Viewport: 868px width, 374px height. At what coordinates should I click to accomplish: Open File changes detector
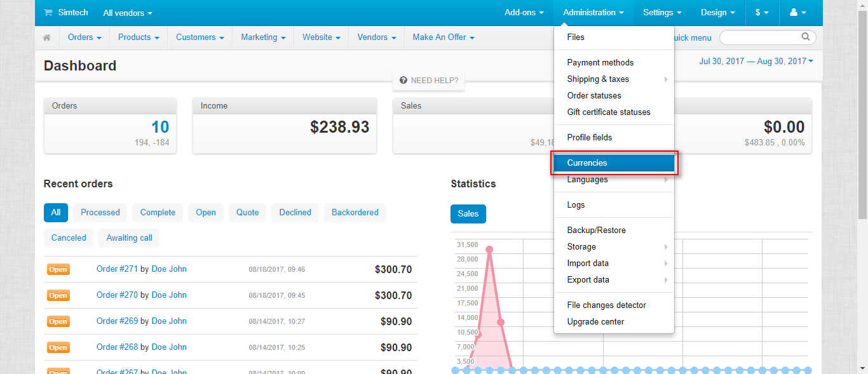pyautogui.click(x=614, y=305)
